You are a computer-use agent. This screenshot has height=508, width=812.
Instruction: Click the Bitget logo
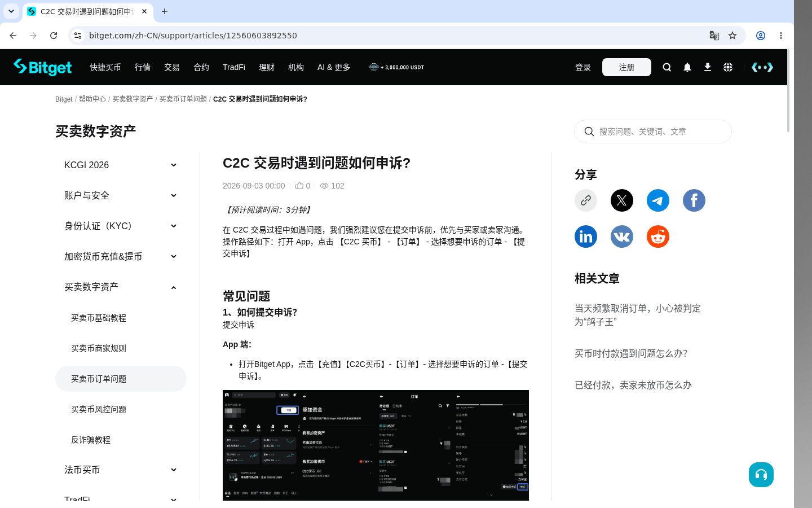42,67
